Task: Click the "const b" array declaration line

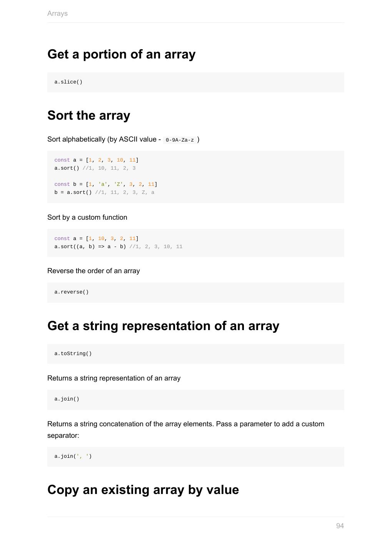Action: 106,184
